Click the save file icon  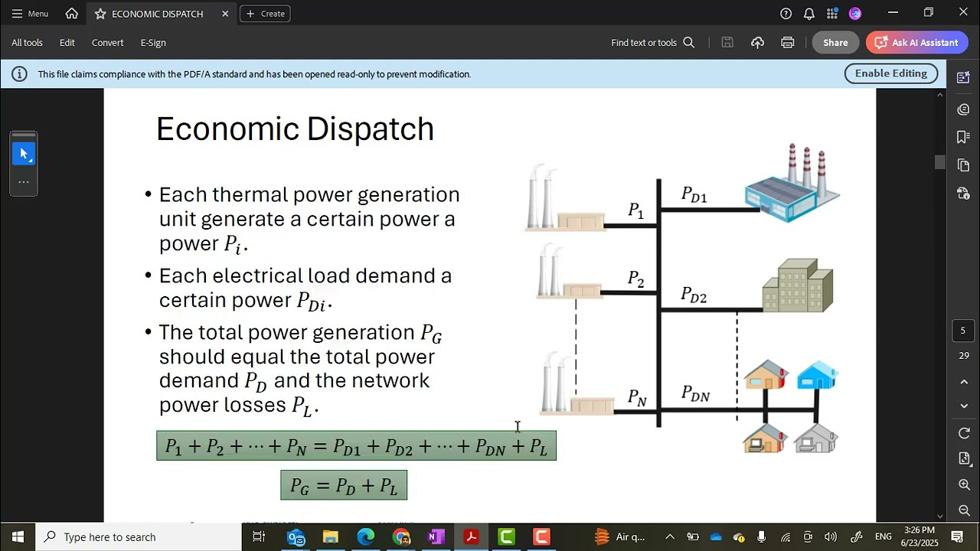point(727,43)
